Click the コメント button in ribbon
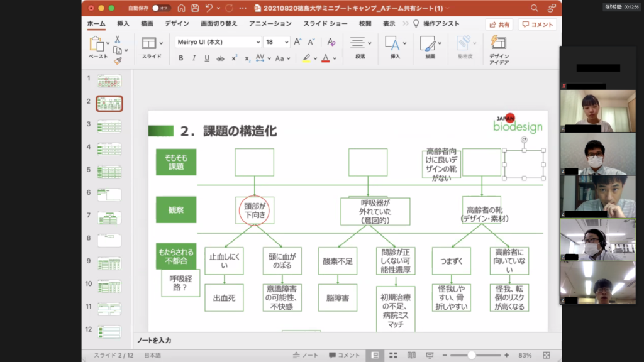Screen dimensions: 644x362 click(x=538, y=25)
